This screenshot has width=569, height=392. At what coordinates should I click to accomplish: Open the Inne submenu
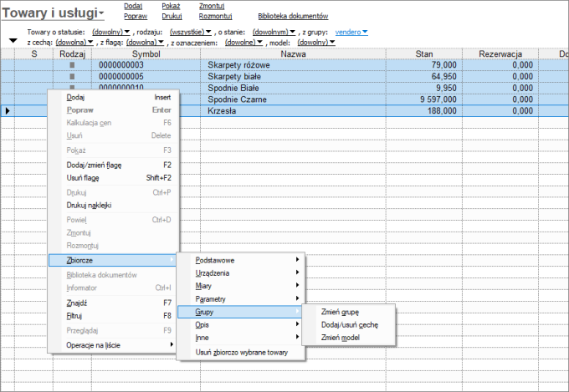pyautogui.click(x=240, y=338)
